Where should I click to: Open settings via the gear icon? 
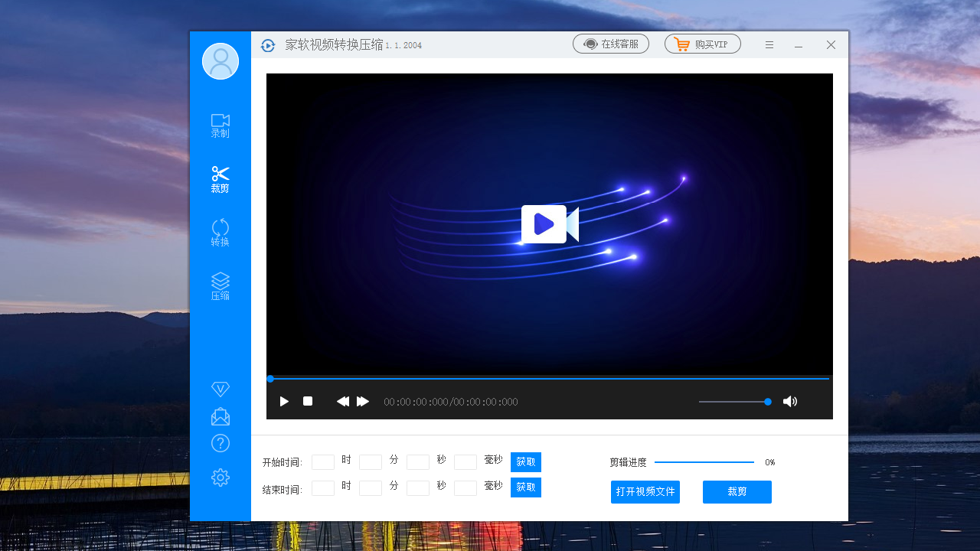pos(220,477)
